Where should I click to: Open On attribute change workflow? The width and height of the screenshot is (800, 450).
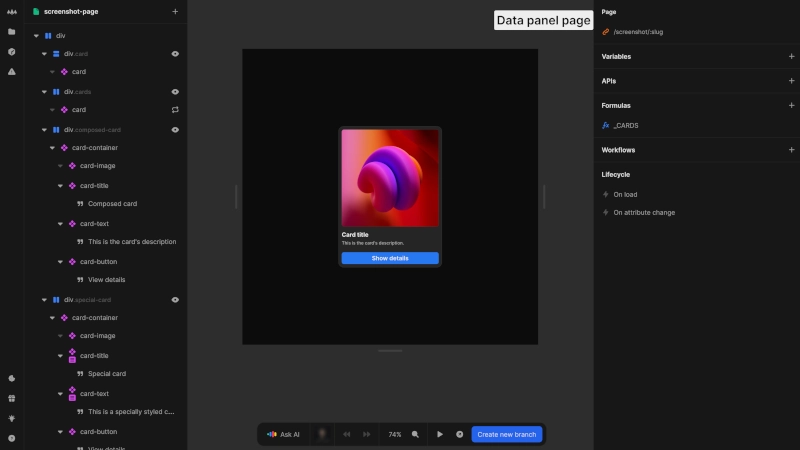click(x=644, y=212)
